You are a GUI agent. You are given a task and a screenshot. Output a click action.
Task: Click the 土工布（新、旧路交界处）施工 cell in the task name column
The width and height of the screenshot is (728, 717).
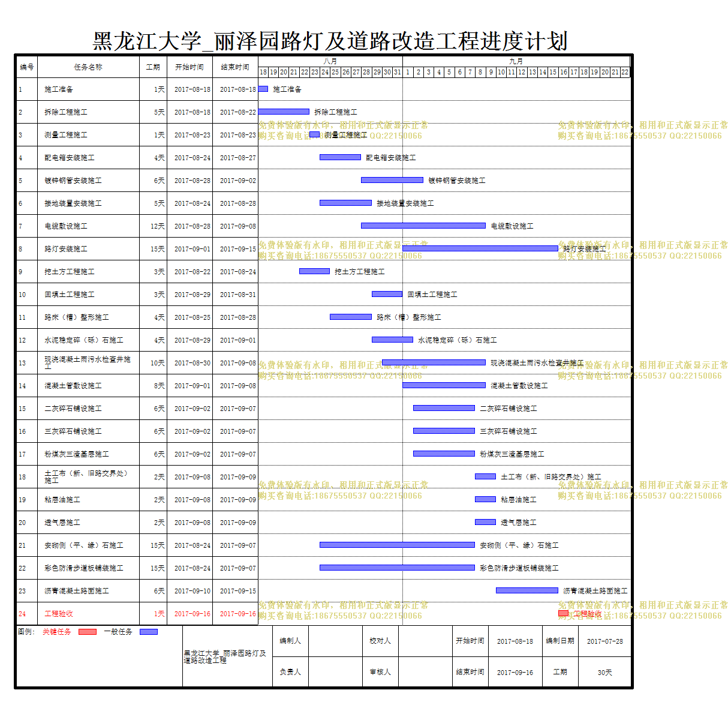click(x=88, y=477)
